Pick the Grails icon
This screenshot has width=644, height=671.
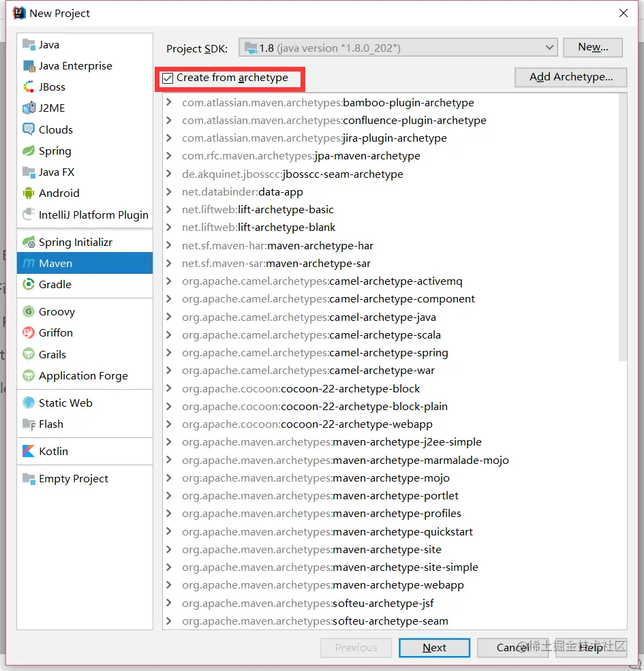click(x=29, y=354)
